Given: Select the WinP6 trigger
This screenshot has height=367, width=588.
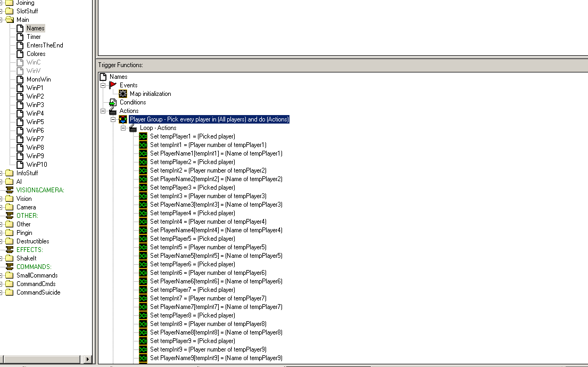Looking at the screenshot, I should (x=35, y=130).
